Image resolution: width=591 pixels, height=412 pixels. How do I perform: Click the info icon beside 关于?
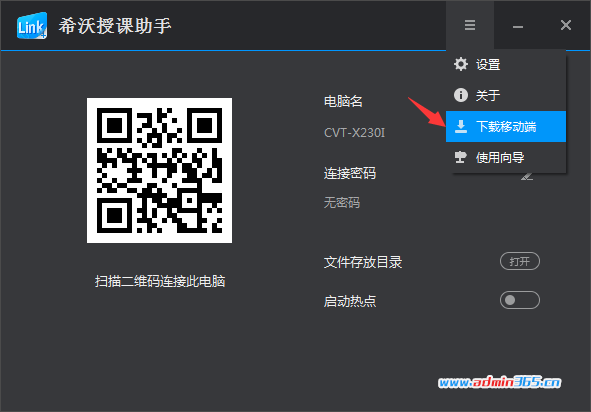pos(461,95)
